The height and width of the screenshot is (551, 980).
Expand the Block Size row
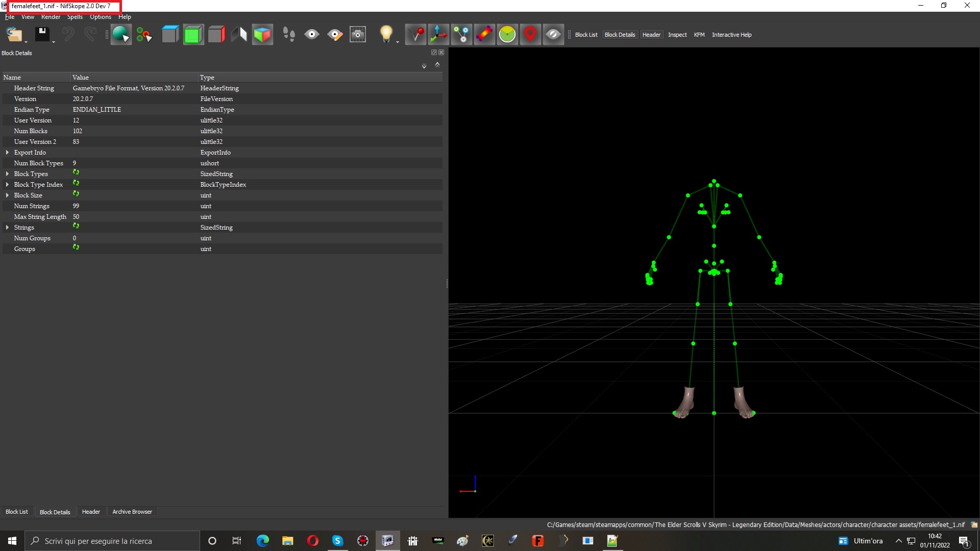7,195
